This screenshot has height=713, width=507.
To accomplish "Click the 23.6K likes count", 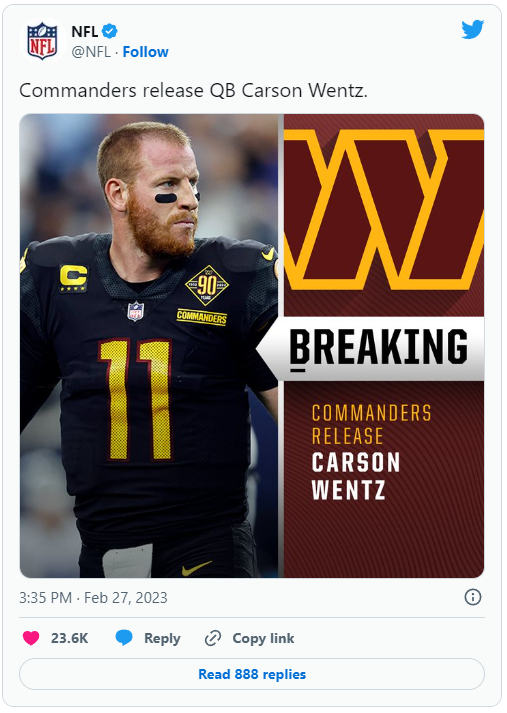I will coord(70,638).
